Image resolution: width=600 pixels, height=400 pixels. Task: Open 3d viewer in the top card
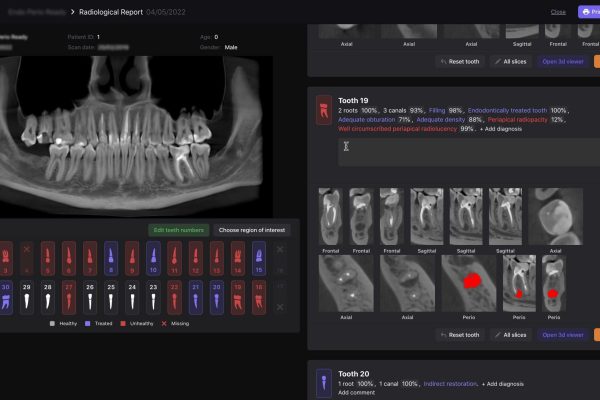click(x=563, y=61)
